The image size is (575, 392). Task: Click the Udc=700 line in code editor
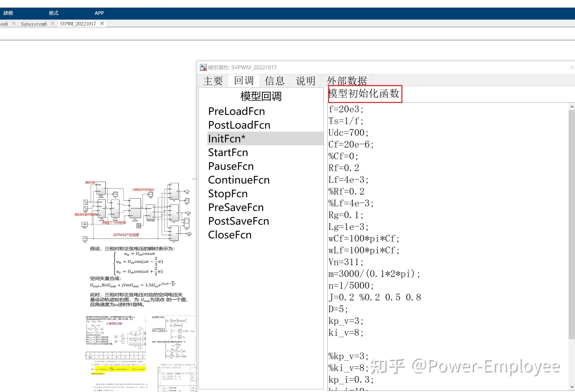tap(348, 133)
